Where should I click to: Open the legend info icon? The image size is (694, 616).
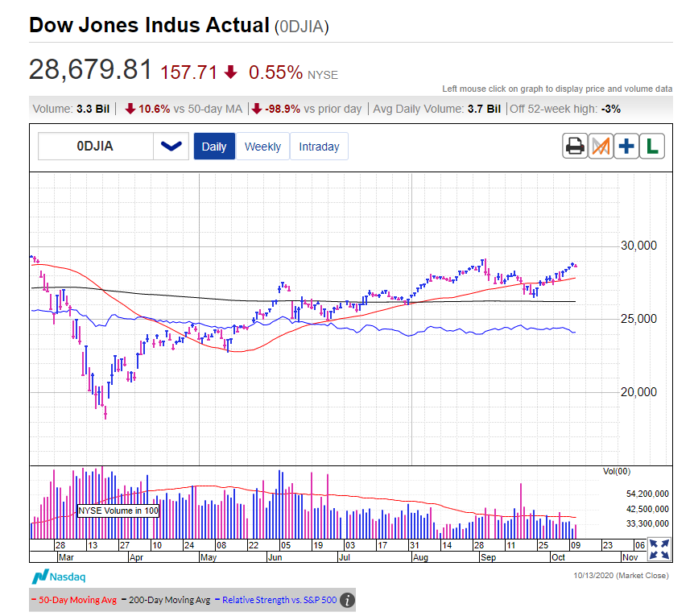[348, 601]
